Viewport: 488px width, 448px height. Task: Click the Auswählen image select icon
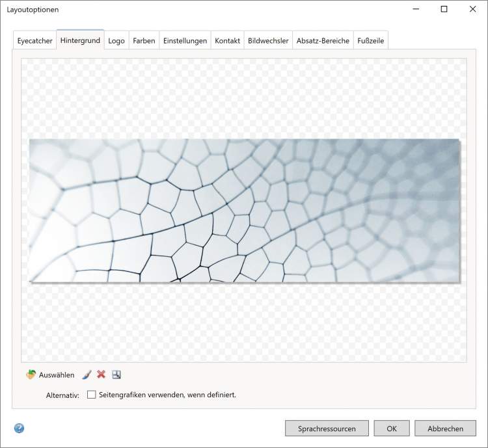point(31,375)
